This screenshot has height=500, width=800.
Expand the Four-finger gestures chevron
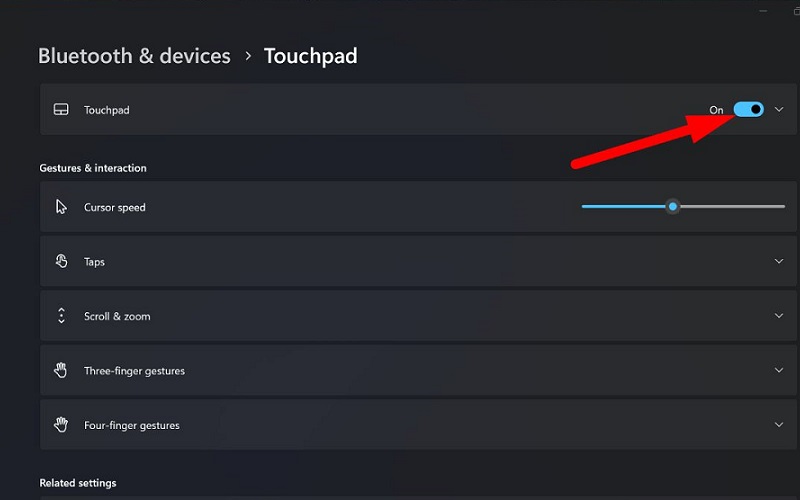779,425
